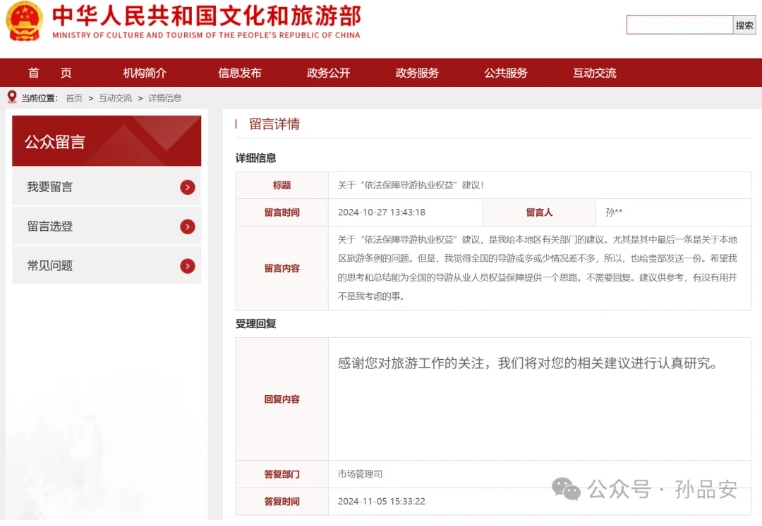Click 首页 link in breadcrumb
This screenshot has height=526, width=762.
point(74,98)
